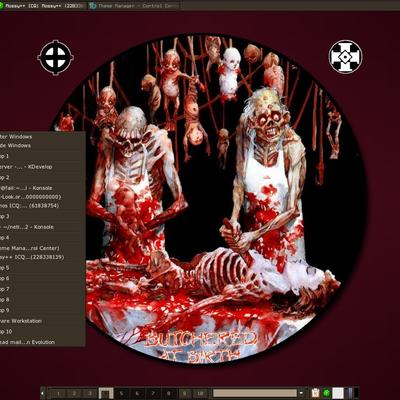This screenshot has width=400, height=400.
Task: Click the desktop 2 header in window list
Action: coord(43,177)
